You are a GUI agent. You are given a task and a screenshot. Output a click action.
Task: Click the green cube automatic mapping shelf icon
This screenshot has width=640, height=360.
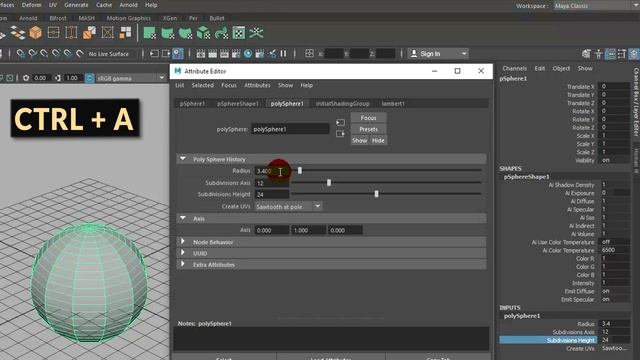point(204,33)
